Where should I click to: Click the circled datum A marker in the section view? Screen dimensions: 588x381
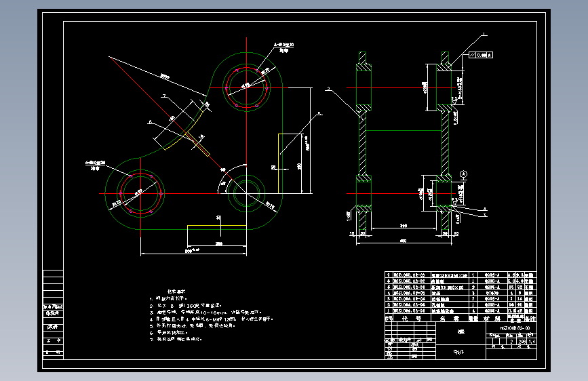coord(463,174)
